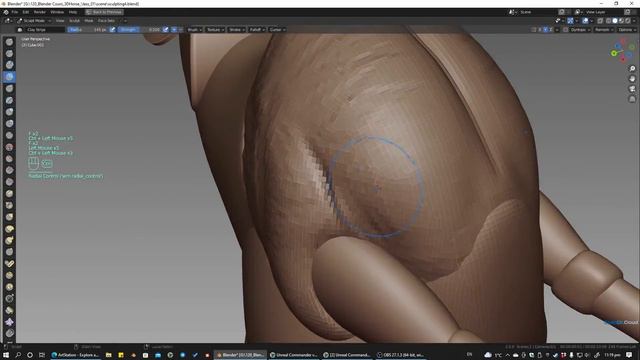The height and width of the screenshot is (360, 640).
Task: Click the Windows Start button
Action: pos(6,355)
